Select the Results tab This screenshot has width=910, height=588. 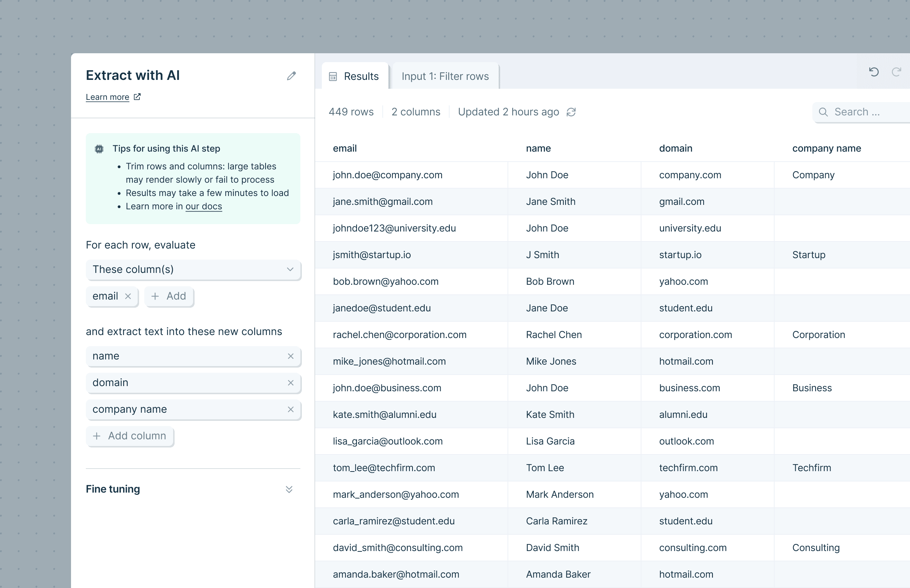[x=355, y=76]
